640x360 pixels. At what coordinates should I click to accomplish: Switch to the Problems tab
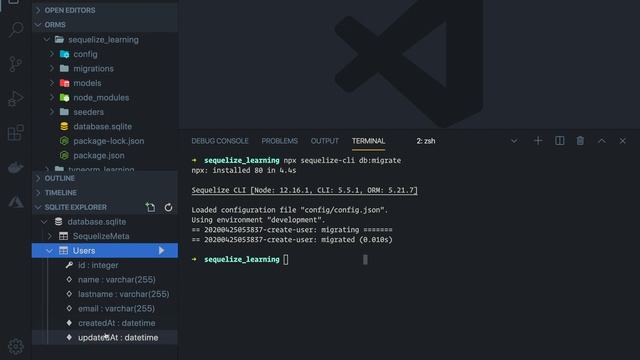pos(280,141)
